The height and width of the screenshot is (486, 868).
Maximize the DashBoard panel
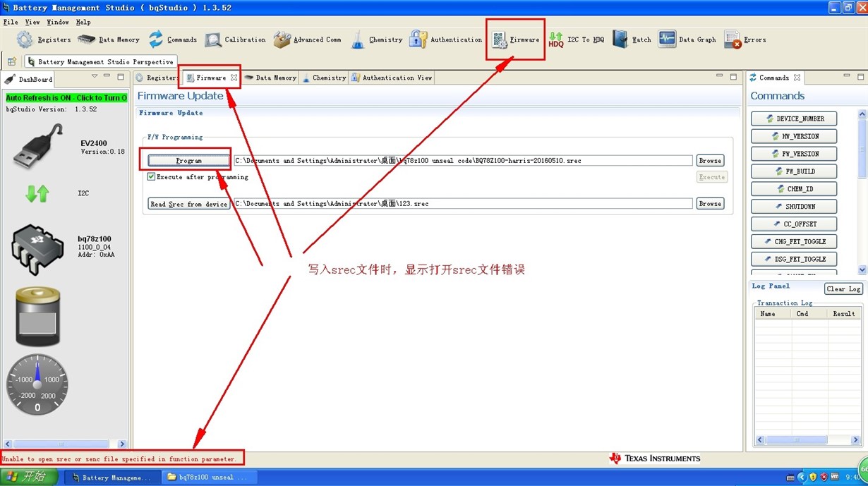point(120,76)
